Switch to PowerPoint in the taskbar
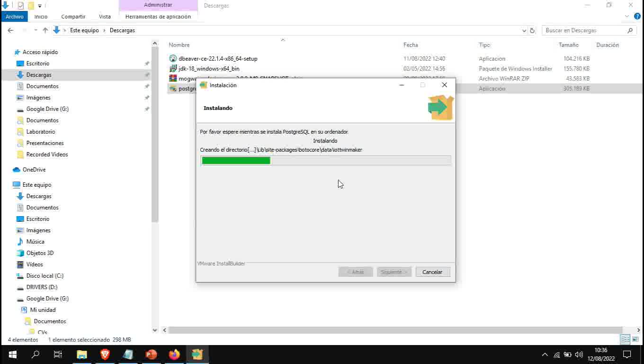Image resolution: width=644 pixels, height=364 pixels. (151, 354)
